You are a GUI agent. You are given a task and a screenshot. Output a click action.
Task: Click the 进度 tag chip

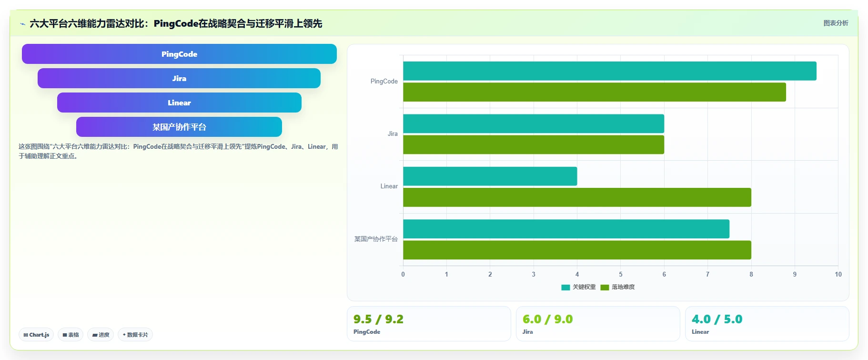point(101,335)
